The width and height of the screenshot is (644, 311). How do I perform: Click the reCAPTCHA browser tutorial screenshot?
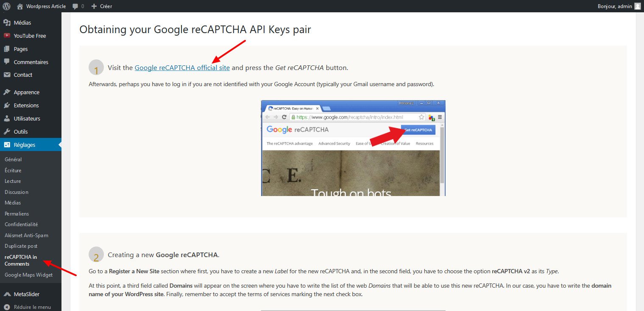pyautogui.click(x=353, y=148)
